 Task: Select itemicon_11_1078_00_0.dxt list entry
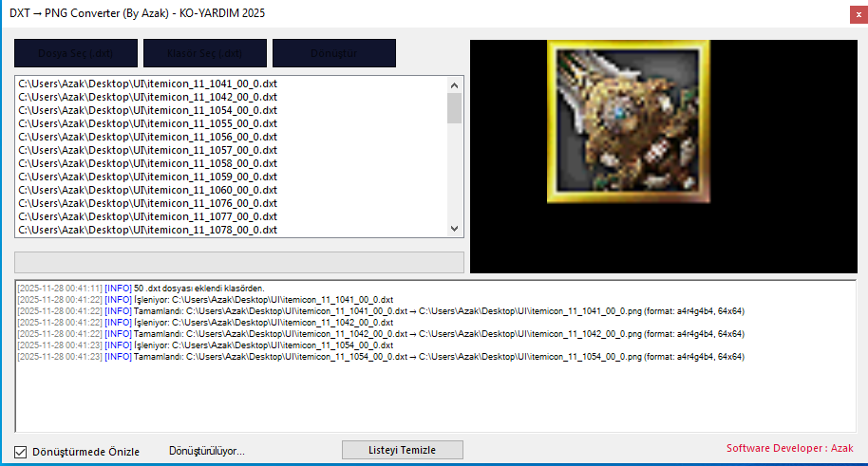coord(148,230)
